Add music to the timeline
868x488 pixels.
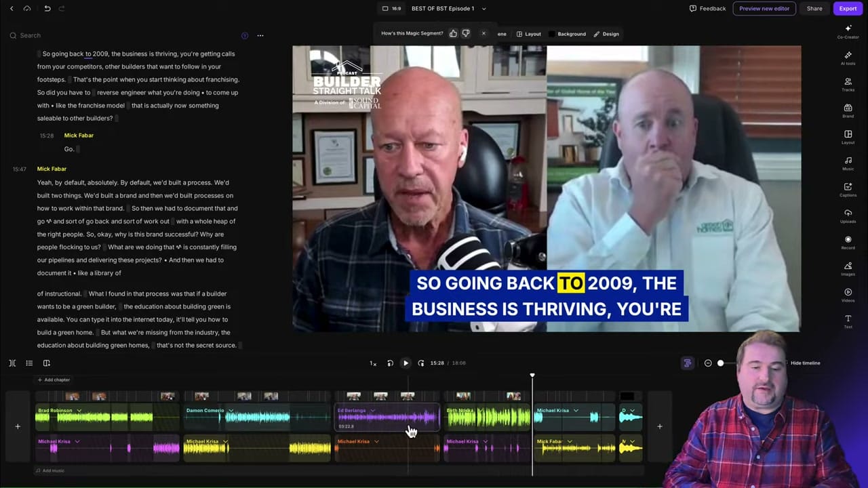(x=51, y=470)
